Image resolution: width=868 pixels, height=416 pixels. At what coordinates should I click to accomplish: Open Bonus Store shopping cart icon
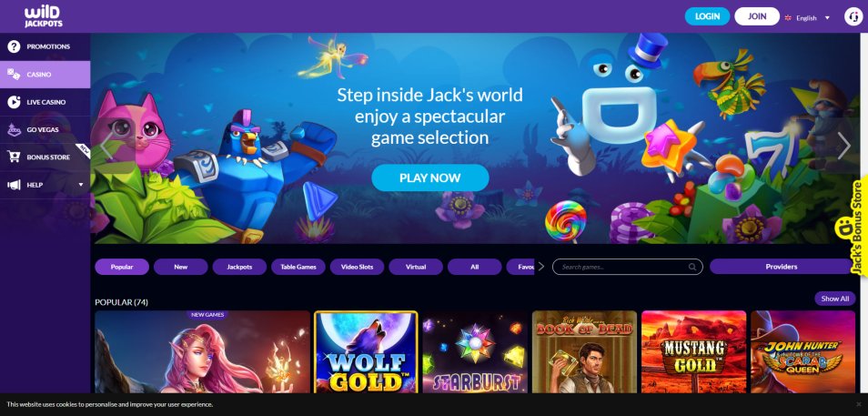[x=14, y=157]
